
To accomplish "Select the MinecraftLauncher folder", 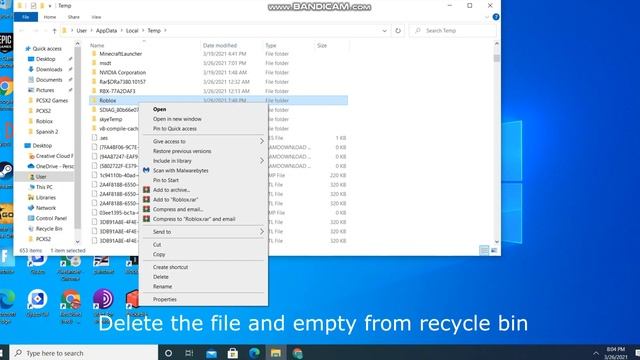I will 120,53.
